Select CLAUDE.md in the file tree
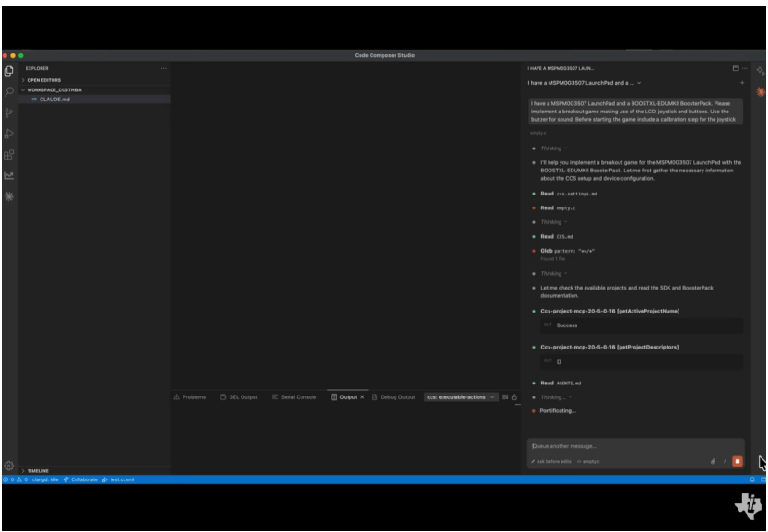This screenshot has height=532, width=768. [x=95, y=100]
